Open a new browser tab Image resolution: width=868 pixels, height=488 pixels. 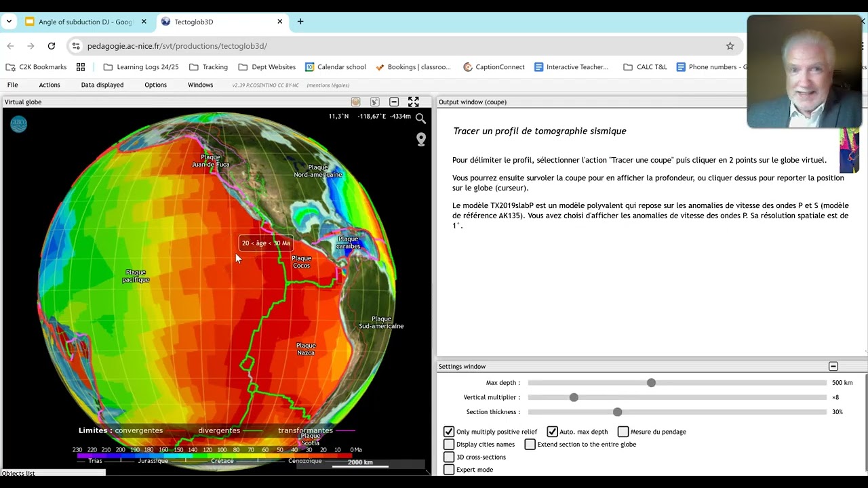pos(300,22)
